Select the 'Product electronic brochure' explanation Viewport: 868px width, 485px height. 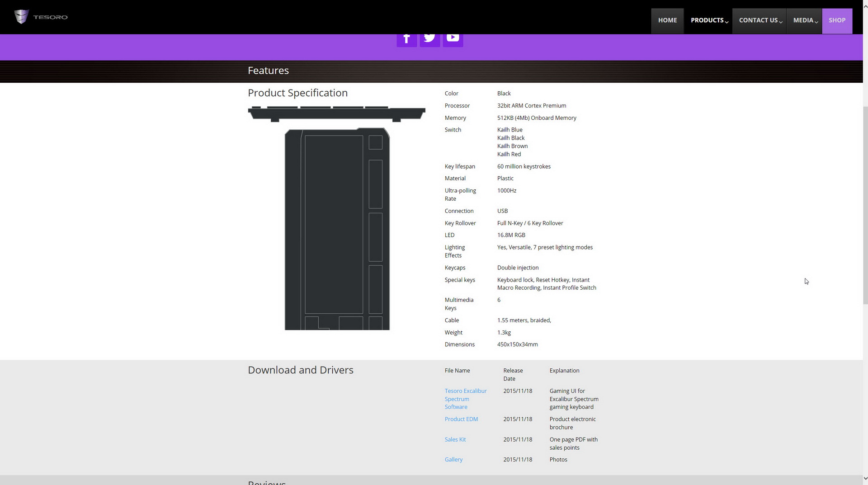tap(572, 423)
